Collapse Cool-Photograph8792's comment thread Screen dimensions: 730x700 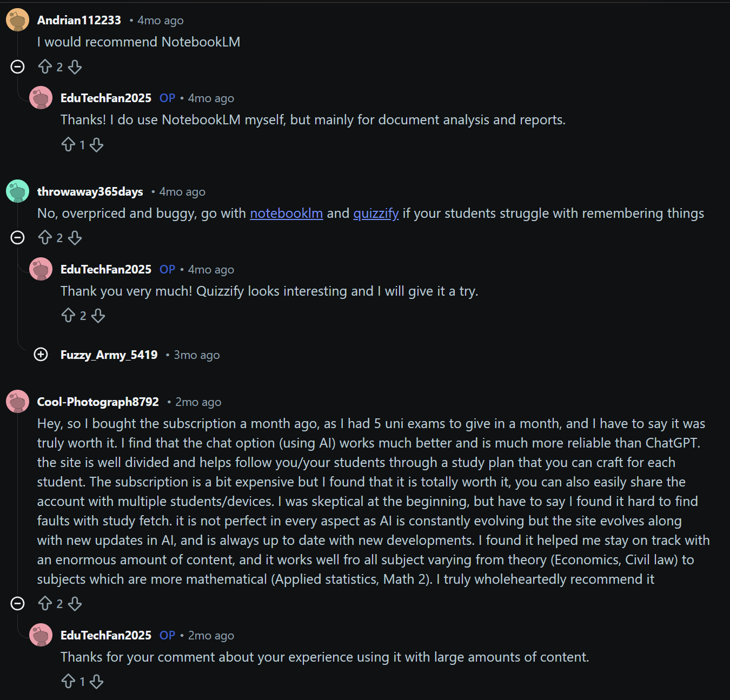(17, 603)
